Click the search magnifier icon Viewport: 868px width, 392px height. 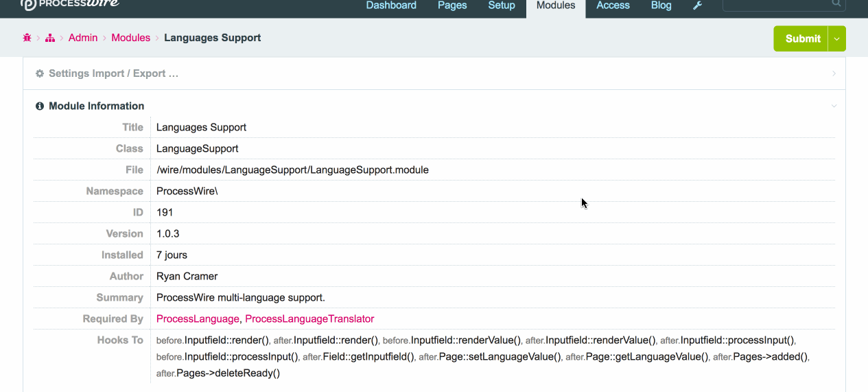836,3
